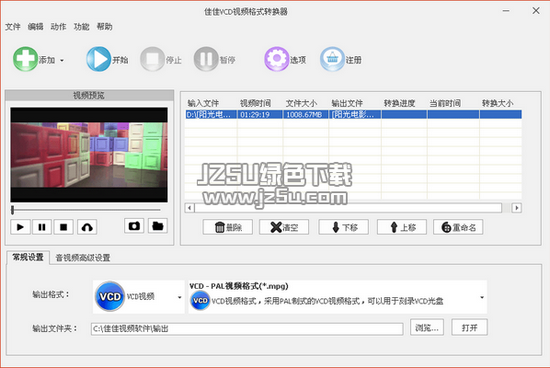
Task: Click the 输出文件 column header
Action: point(347,103)
